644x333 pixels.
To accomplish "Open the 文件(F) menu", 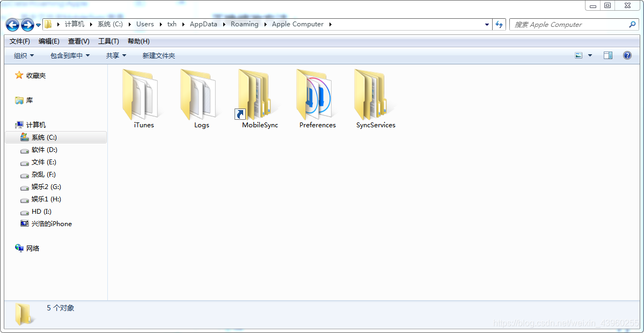I will coord(20,41).
